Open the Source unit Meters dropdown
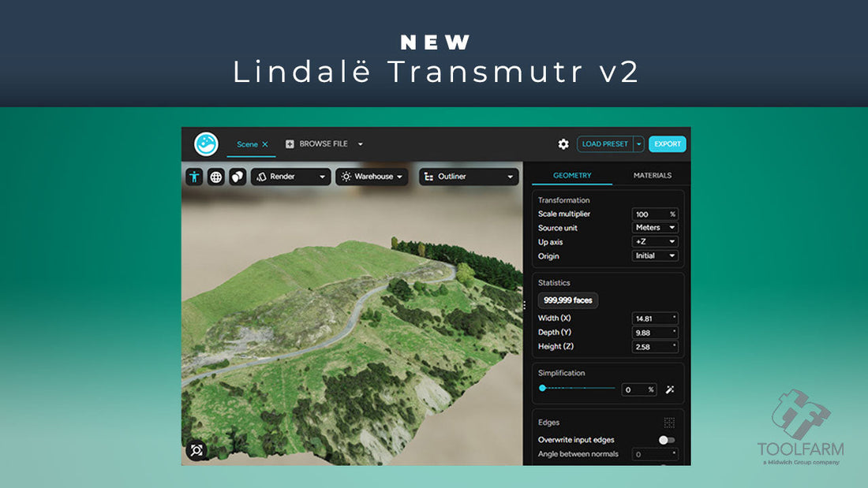868x488 pixels. click(655, 227)
